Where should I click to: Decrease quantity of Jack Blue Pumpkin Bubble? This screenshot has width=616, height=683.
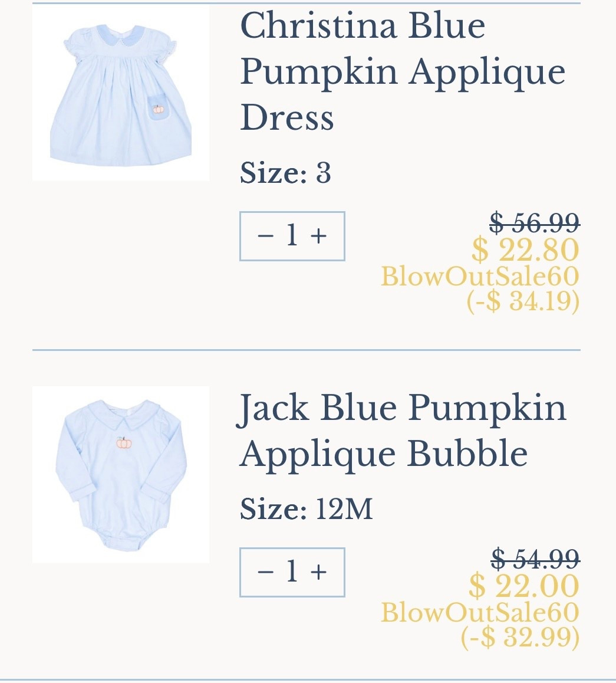265,572
